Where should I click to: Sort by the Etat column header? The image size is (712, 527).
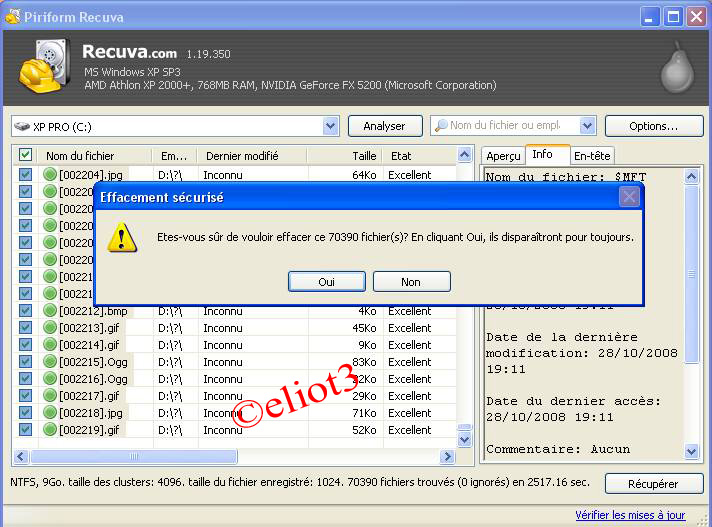419,156
